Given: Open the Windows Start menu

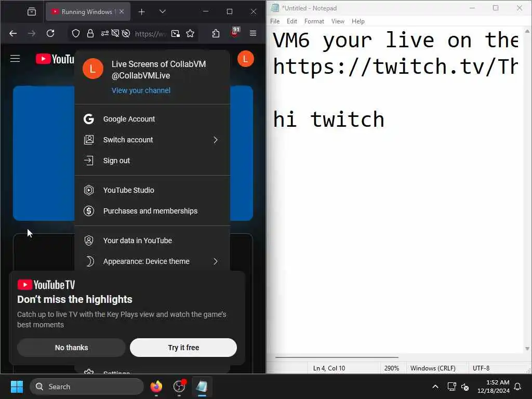Looking at the screenshot, I should (x=17, y=387).
